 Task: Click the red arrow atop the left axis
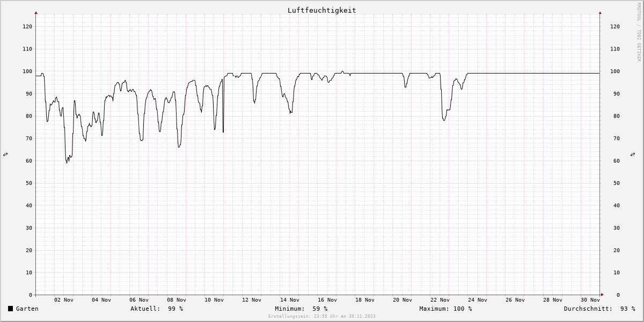tap(36, 12)
